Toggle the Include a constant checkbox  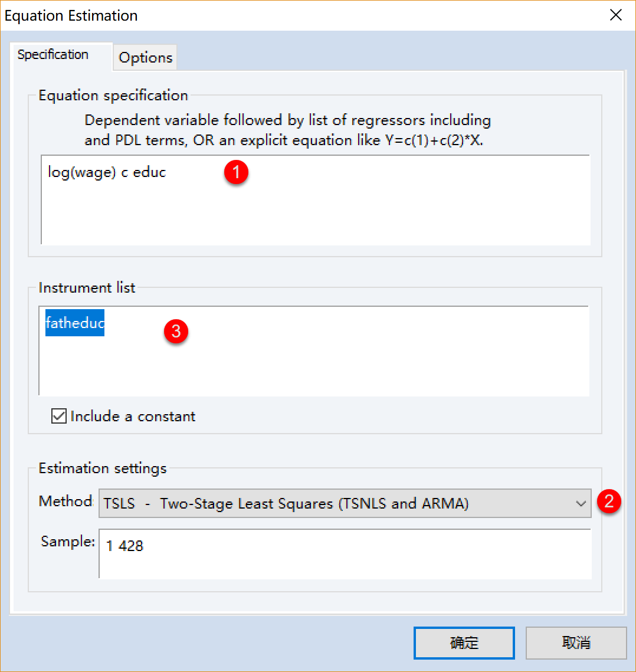point(59,417)
